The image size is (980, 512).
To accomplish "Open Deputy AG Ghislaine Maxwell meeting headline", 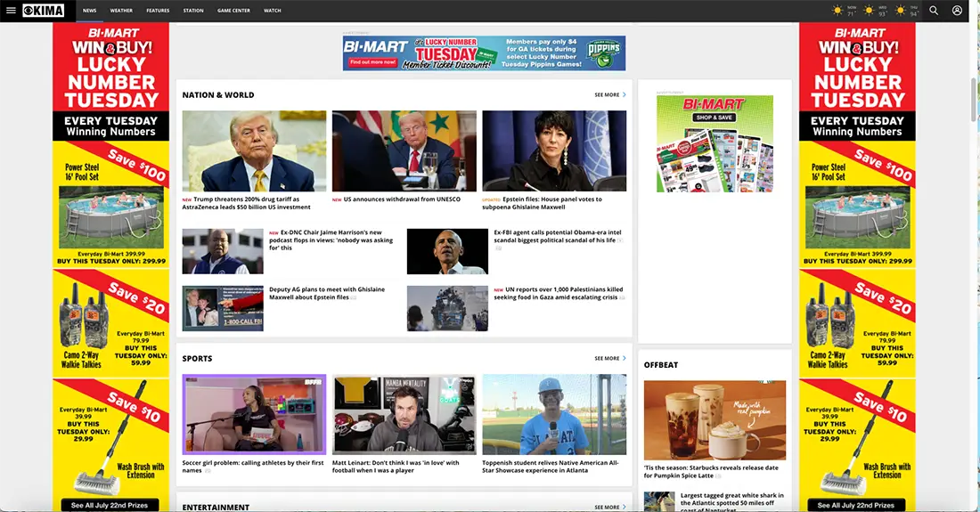I will (327, 294).
